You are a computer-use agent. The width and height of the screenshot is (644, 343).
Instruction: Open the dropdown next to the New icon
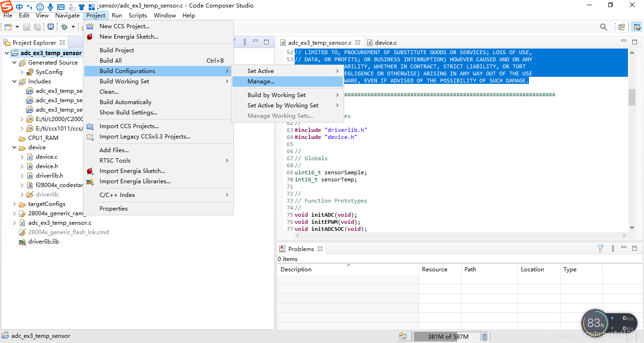17,27
